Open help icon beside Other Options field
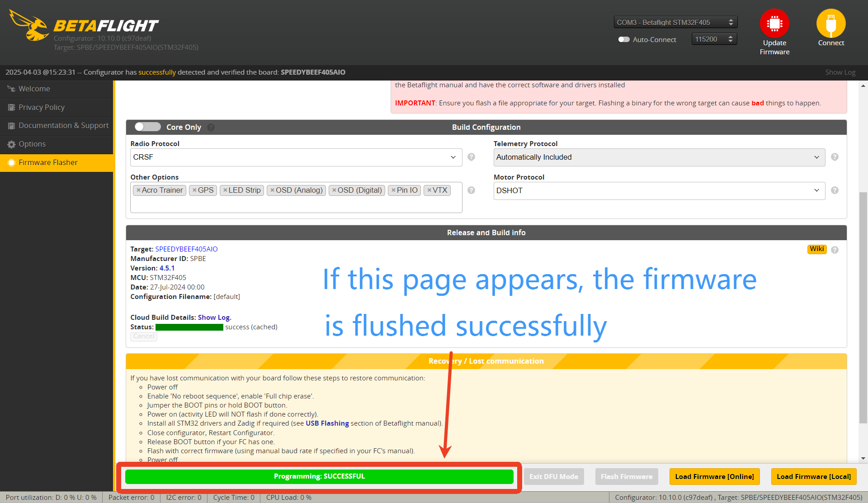This screenshot has height=503, width=868. [x=471, y=190]
